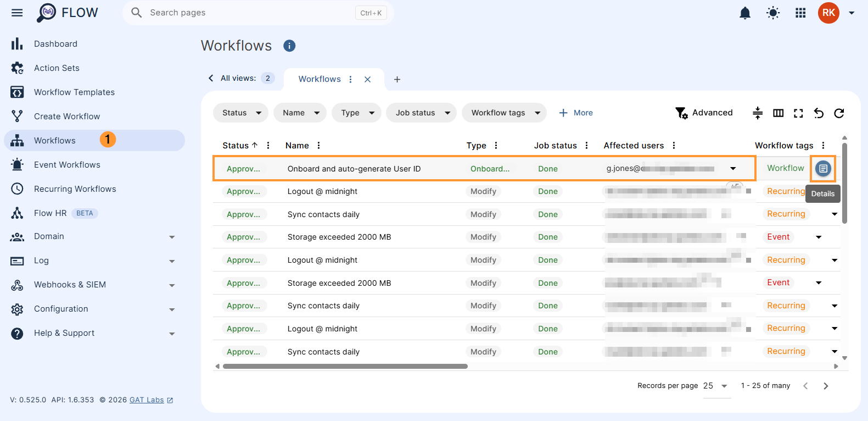Expand the Configuration section
868x421 pixels.
tap(94, 309)
